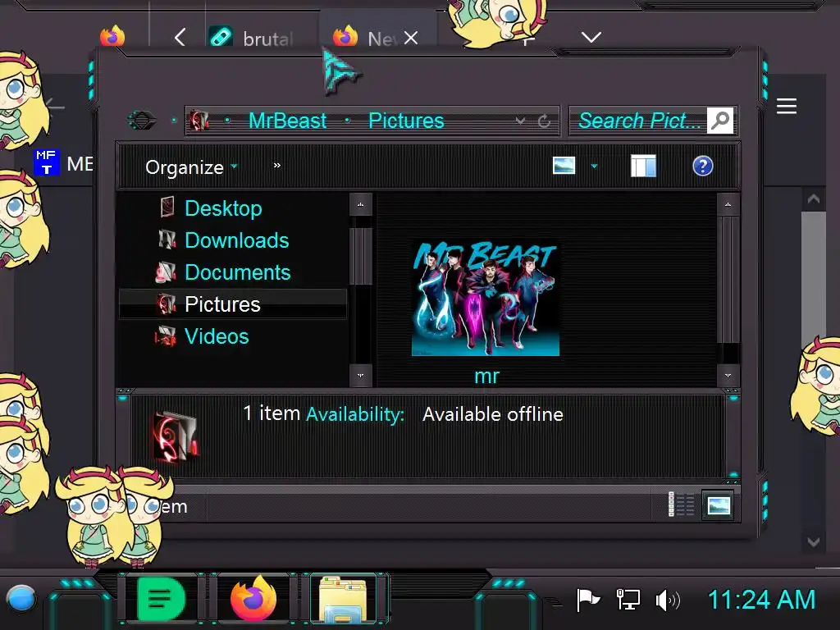Open Downloads in the navigation pane
Viewport: 840px width, 630px height.
click(237, 240)
